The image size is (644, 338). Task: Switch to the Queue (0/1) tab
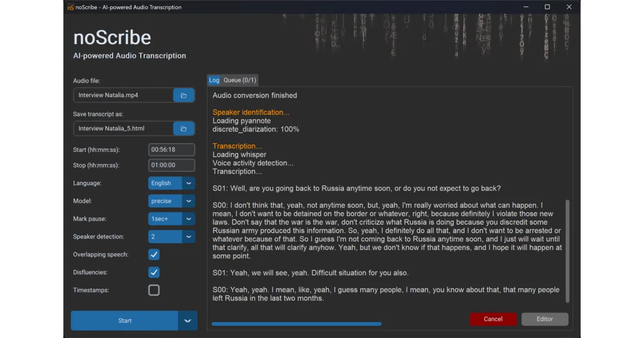click(240, 80)
